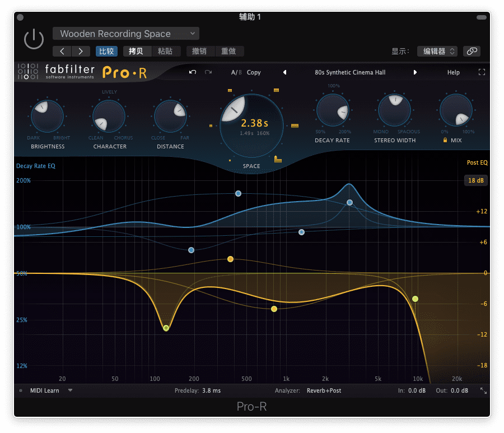Open the Analyzer Reverb+Post menu
Image resolution: width=504 pixels, height=433 pixels.
point(324,390)
